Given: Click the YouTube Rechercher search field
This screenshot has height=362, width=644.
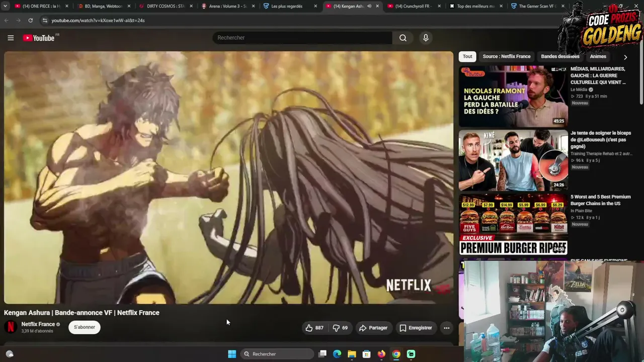Looking at the screenshot, I should (x=302, y=38).
